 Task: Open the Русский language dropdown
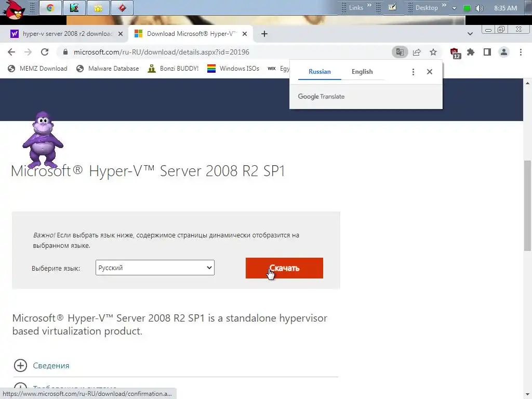[x=155, y=268]
